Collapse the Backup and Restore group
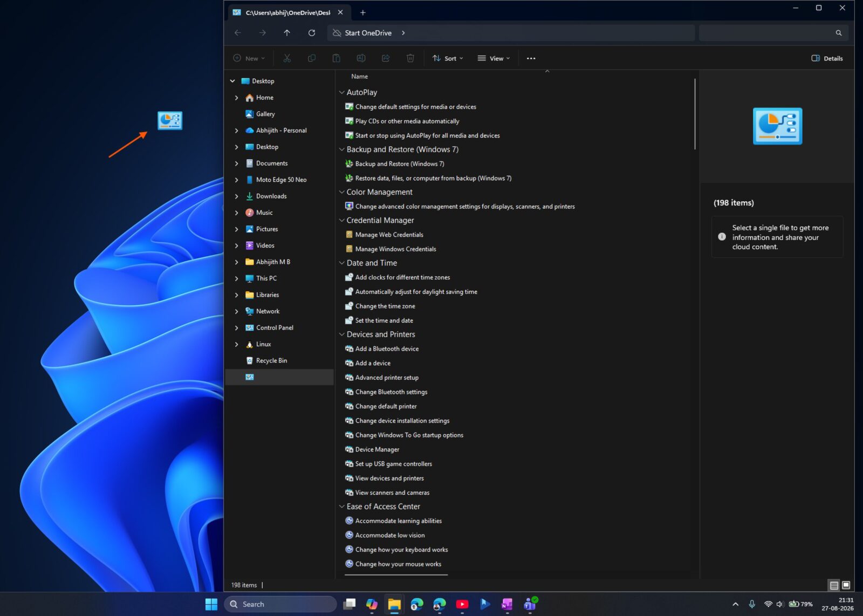Screen dimensions: 863x616 tap(341, 149)
